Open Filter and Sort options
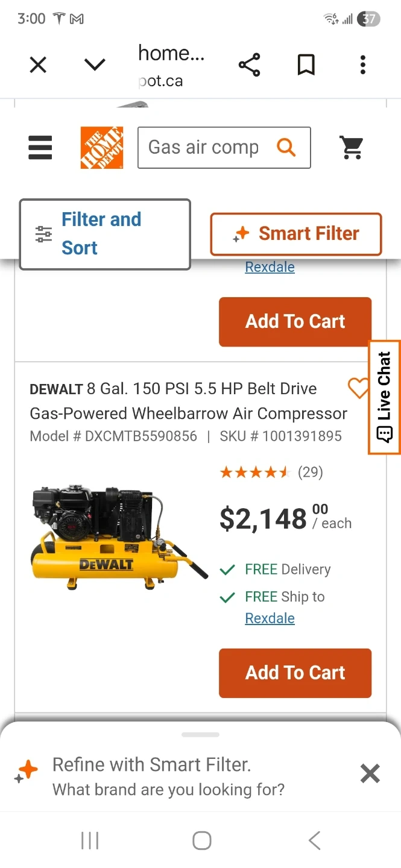 click(x=105, y=234)
